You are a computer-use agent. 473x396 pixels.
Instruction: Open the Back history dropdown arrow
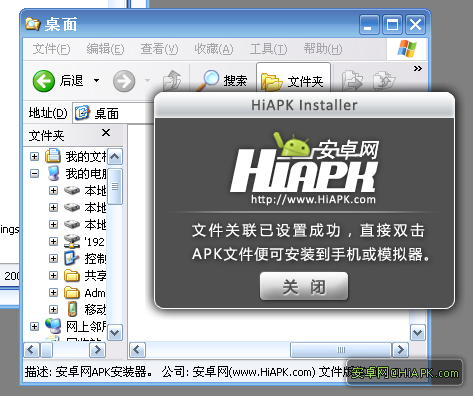(x=96, y=80)
